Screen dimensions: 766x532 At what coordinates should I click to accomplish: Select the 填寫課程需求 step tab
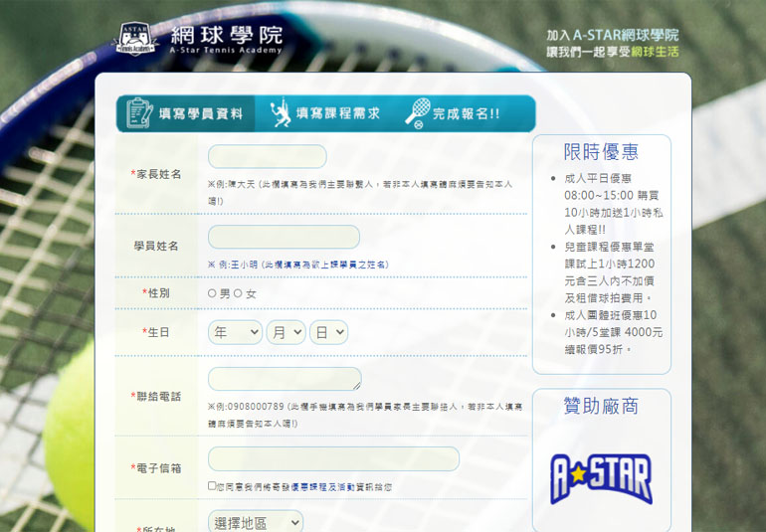324,113
